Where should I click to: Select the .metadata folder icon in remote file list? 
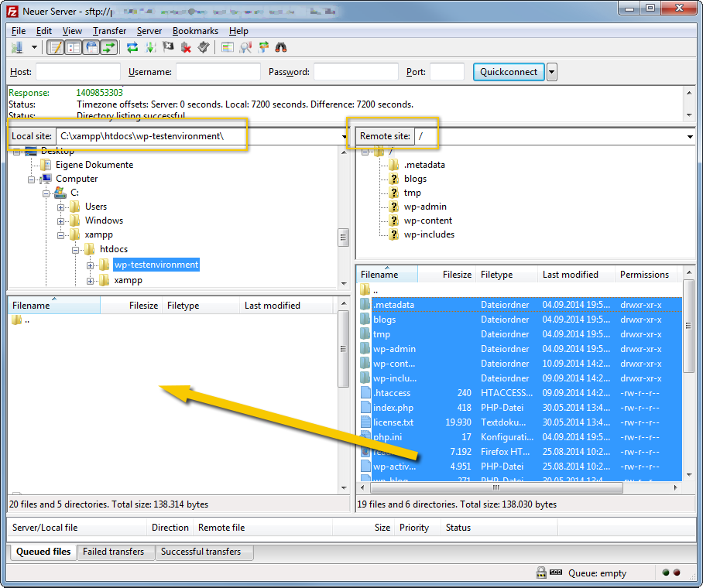[365, 304]
